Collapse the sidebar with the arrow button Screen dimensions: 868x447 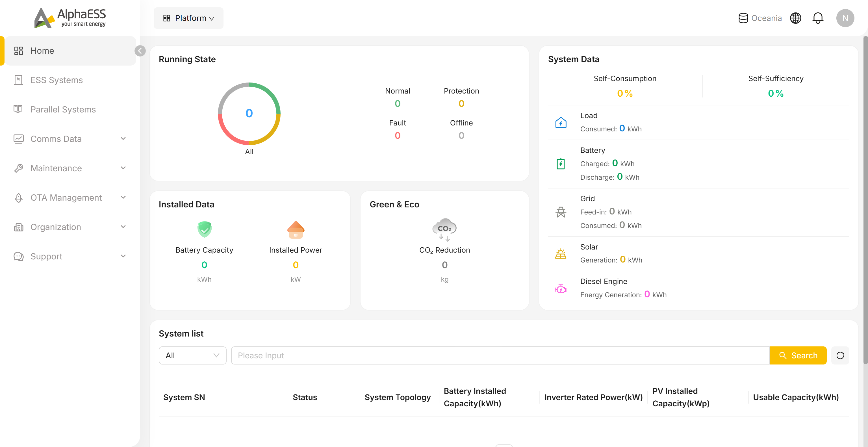[x=140, y=51]
